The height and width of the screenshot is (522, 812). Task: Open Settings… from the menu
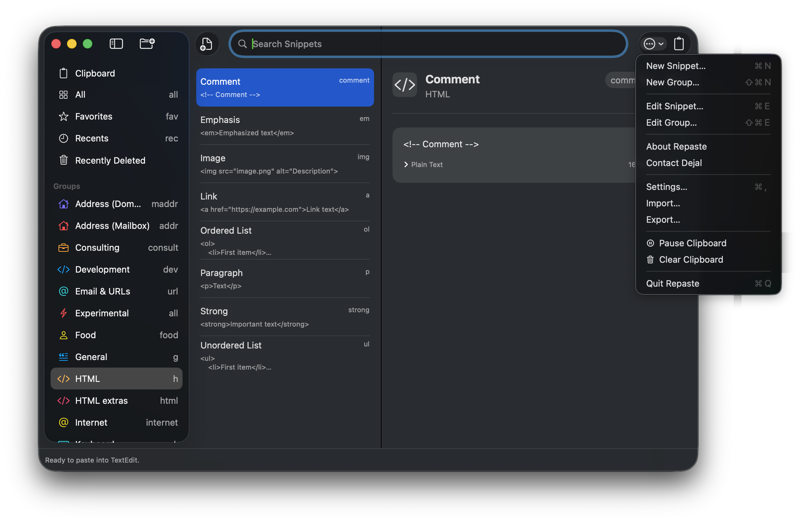[x=708, y=187]
